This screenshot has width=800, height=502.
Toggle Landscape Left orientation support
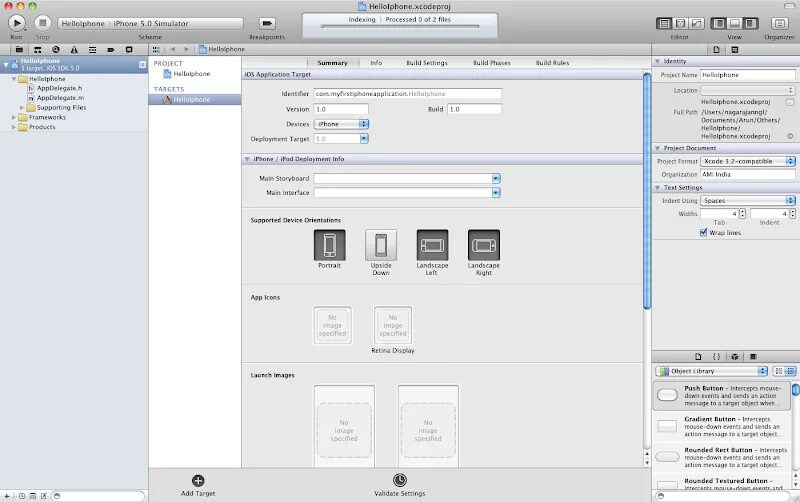point(432,245)
